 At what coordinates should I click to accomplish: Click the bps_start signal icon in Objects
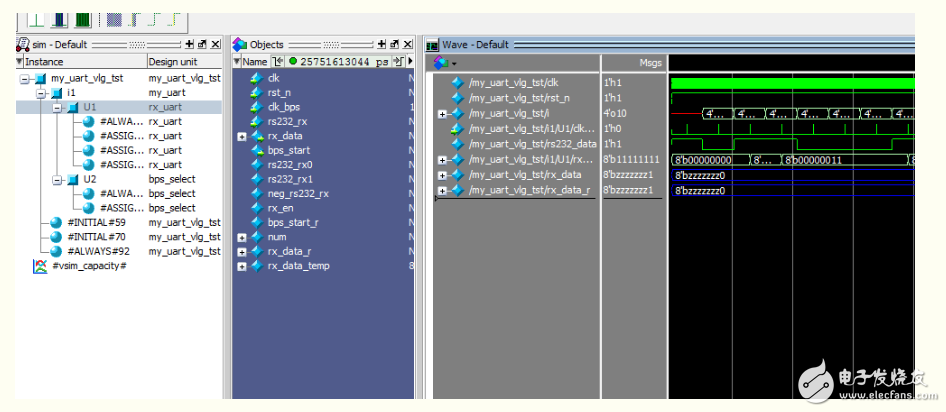[257, 150]
